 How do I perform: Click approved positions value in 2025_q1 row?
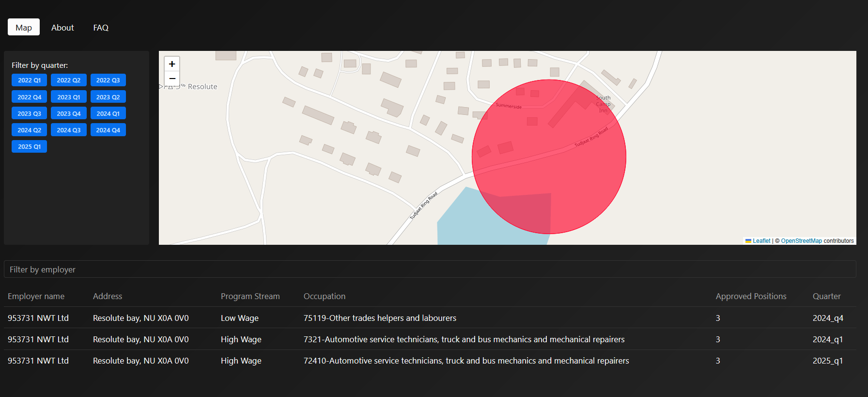pos(718,361)
